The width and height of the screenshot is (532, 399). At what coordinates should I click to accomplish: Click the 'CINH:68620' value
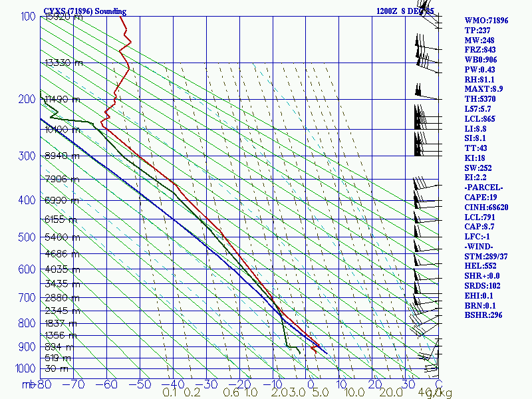486,207
